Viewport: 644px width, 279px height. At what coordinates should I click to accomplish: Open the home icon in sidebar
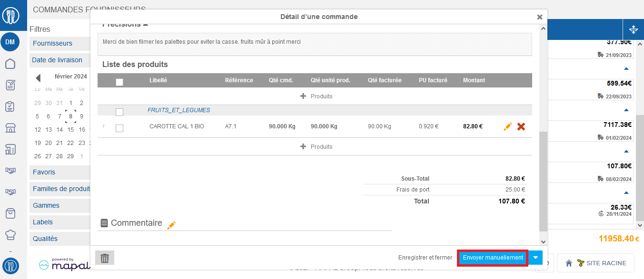pyautogui.click(x=10, y=64)
